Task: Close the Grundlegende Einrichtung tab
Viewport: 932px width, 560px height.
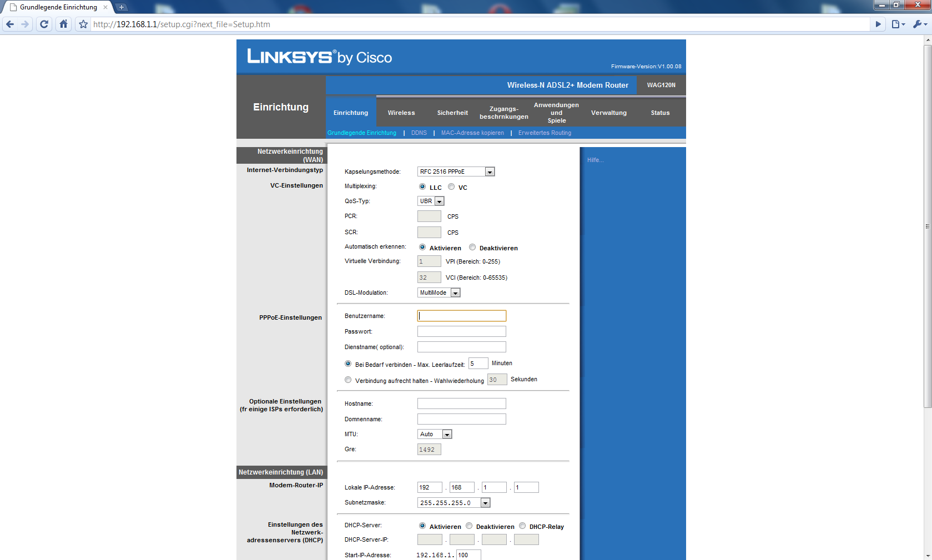Action: point(105,7)
